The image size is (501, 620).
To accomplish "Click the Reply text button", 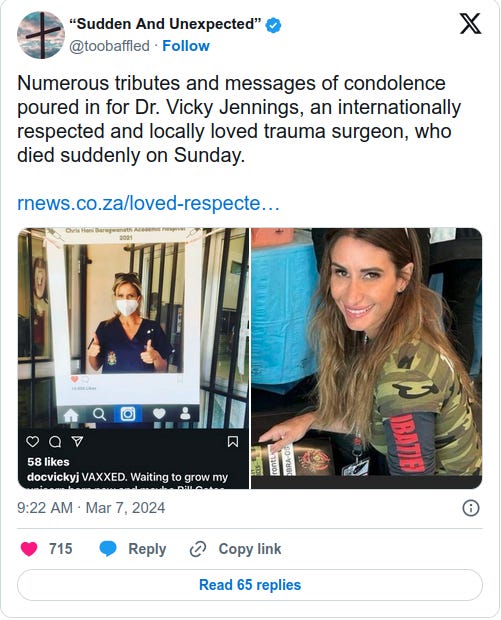I will point(147,549).
